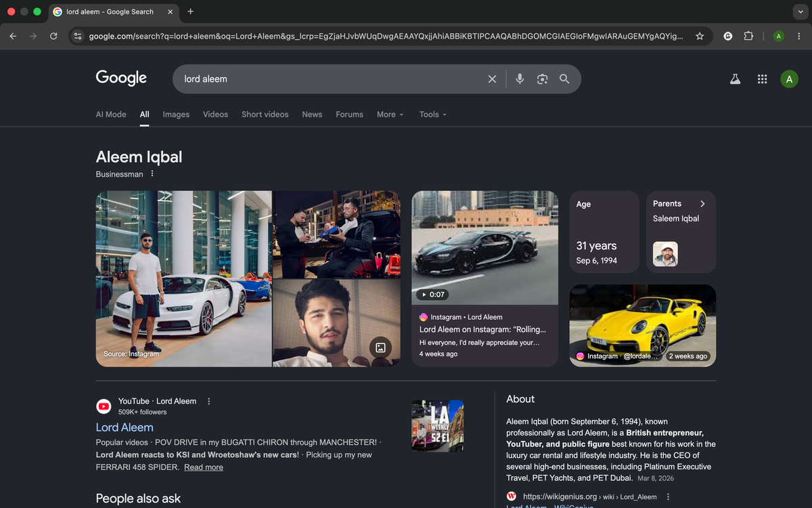Open the Tools dropdown

point(433,114)
